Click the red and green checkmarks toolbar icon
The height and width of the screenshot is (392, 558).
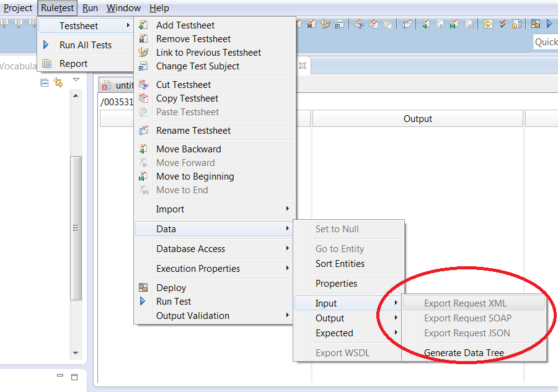[x=502, y=24]
